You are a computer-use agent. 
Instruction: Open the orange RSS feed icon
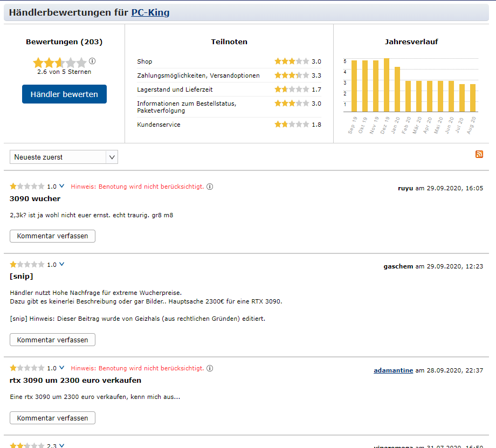(x=479, y=154)
